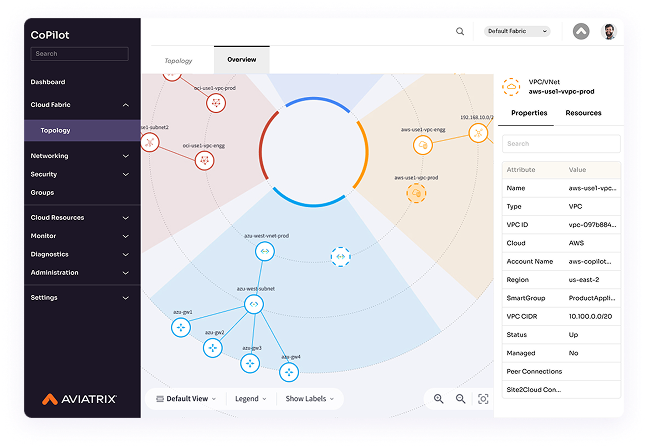Select the red use1-subnet2 node

click(150, 143)
